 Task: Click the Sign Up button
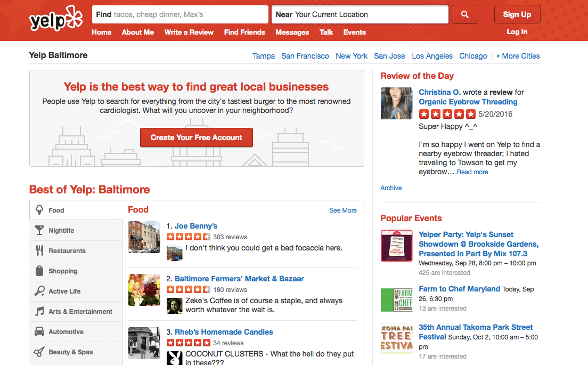517,14
